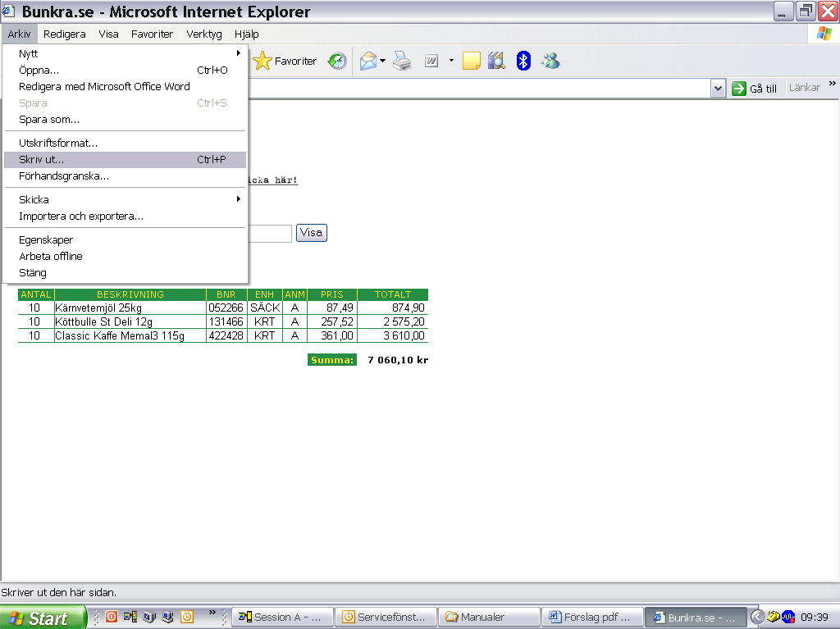This screenshot has height=629, width=840.
Task: Switch to Manualer folder taskbar button
Action: [490, 618]
